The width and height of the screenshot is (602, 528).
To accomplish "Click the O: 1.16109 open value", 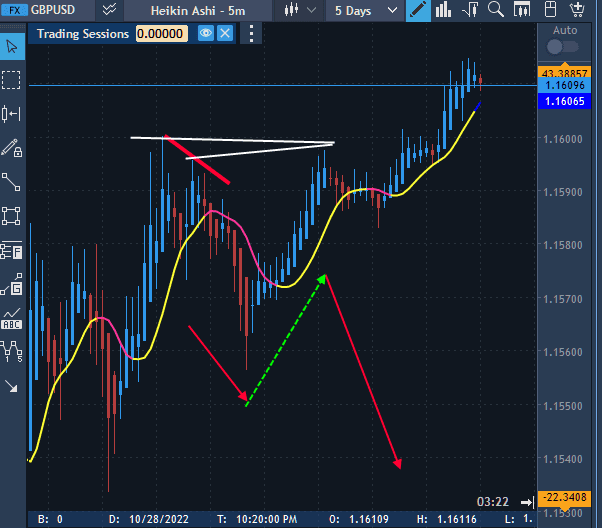I will (x=359, y=520).
